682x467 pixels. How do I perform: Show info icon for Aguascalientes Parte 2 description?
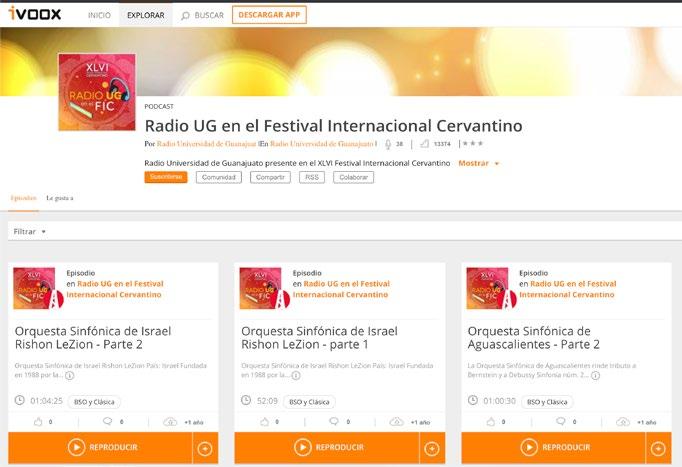(x=595, y=375)
